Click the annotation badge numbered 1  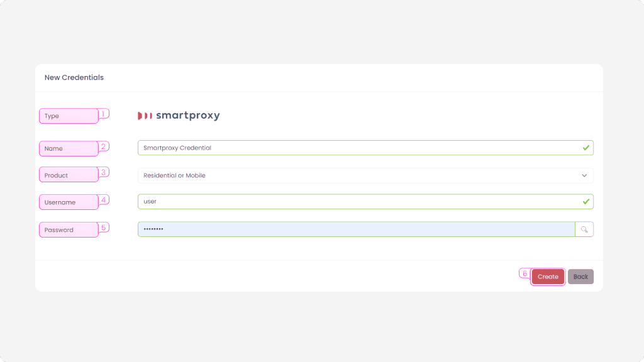pos(104,114)
